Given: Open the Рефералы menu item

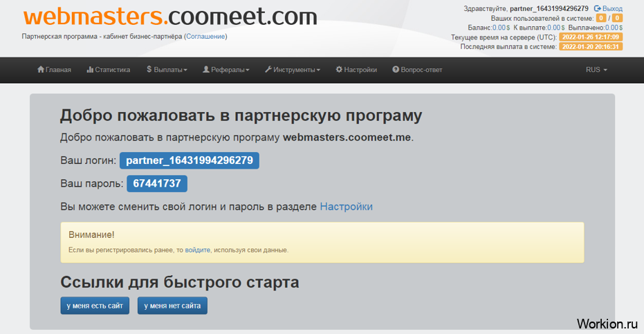Looking at the screenshot, I should (226, 69).
